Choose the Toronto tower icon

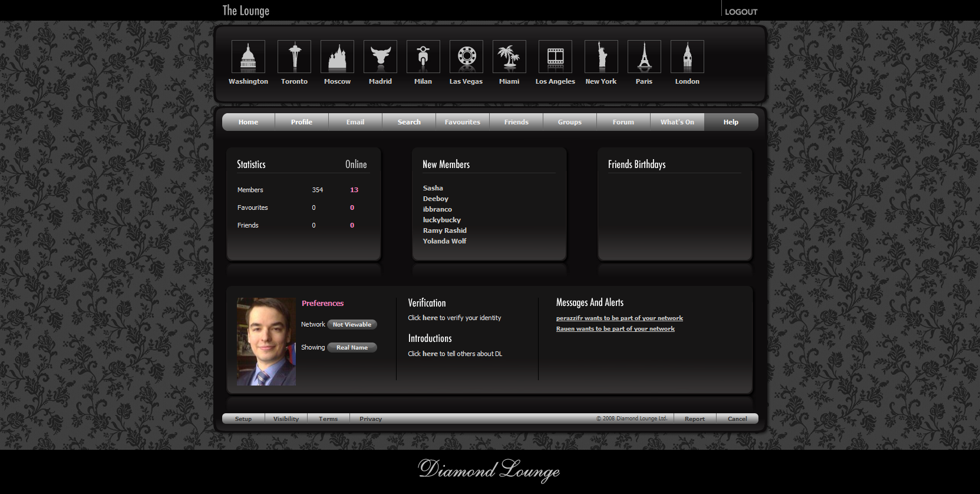click(294, 57)
